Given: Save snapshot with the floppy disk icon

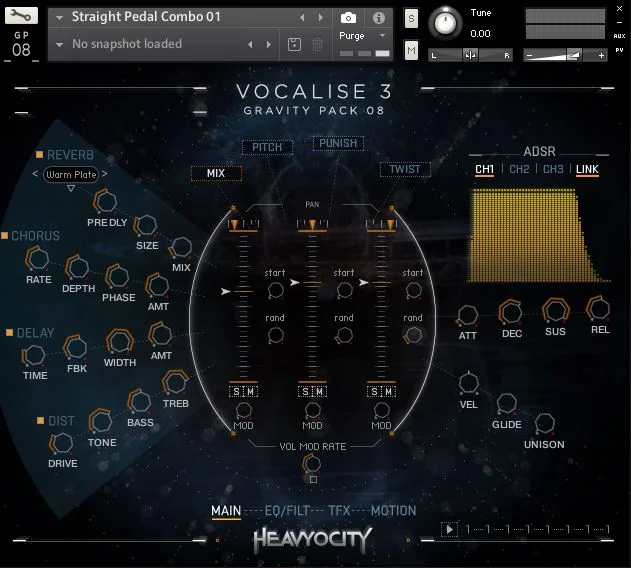Looking at the screenshot, I should 294,44.
